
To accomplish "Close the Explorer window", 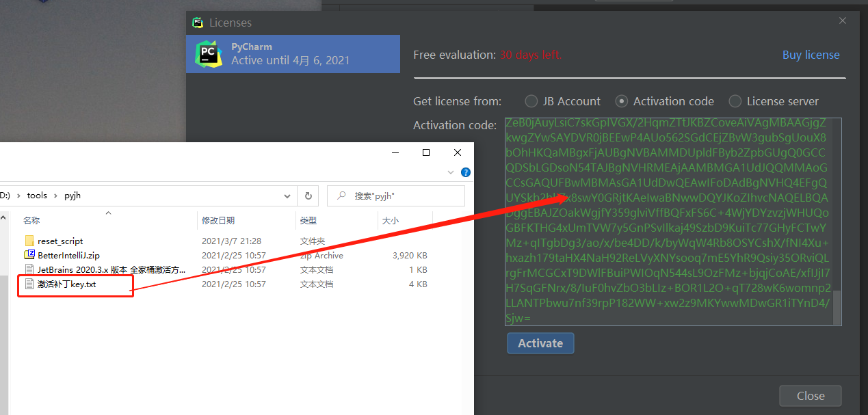I will [x=458, y=152].
